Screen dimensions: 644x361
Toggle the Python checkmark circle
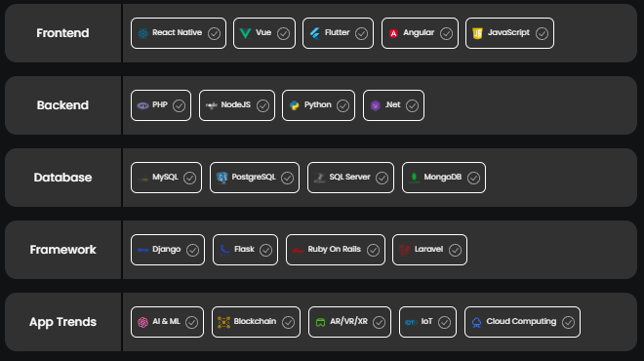(342, 106)
